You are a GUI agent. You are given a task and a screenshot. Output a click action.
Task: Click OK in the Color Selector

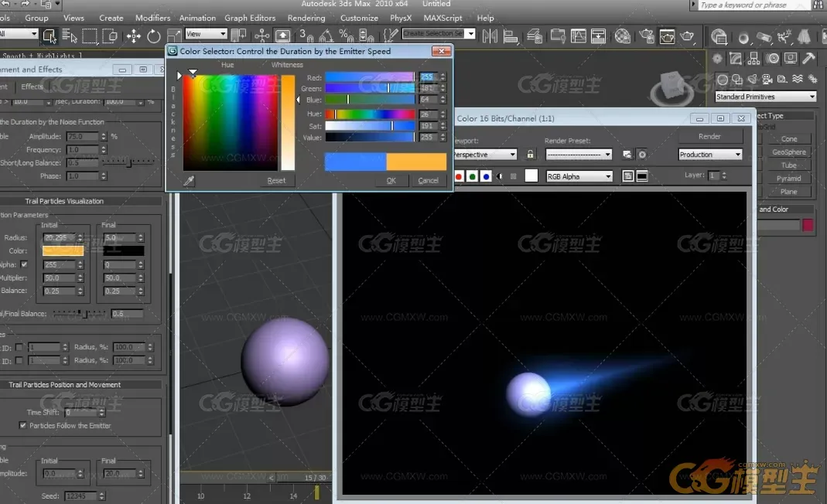point(391,180)
